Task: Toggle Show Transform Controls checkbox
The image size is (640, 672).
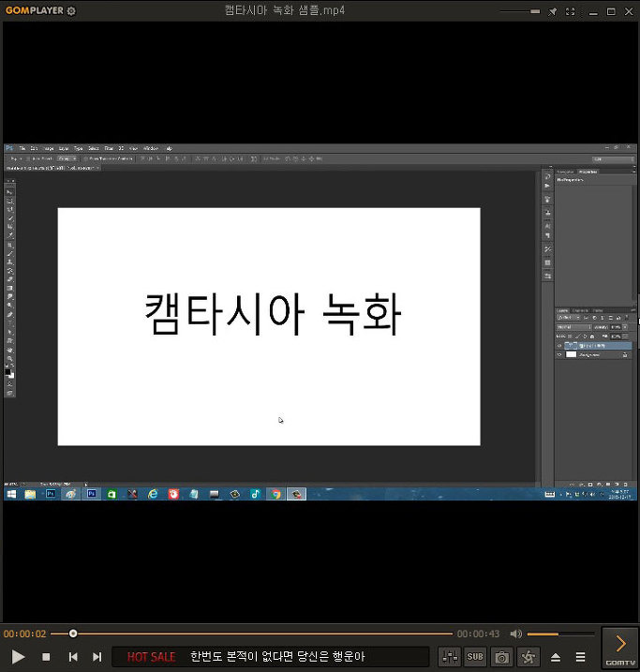Action: coord(85,158)
